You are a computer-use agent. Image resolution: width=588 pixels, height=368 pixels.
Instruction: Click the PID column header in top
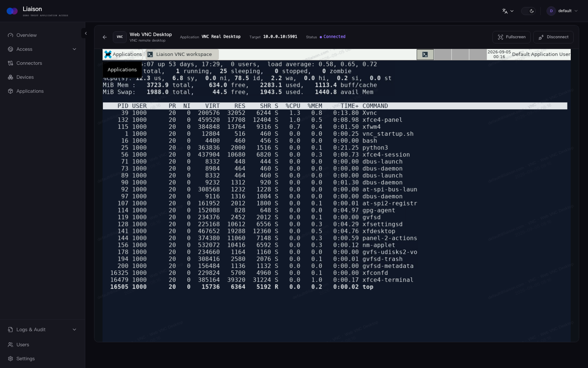(x=123, y=106)
